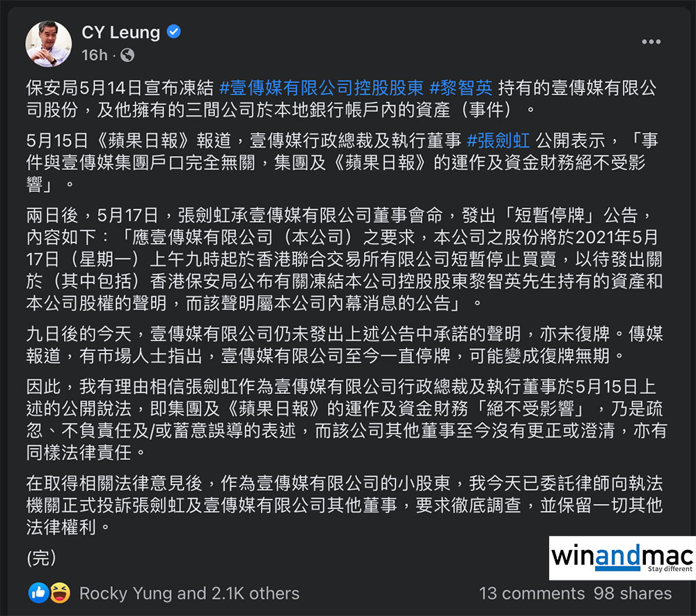The image size is (696, 616).
Task: Click the last paragraph starting 在取得相關法律意見後
Action: (345, 505)
